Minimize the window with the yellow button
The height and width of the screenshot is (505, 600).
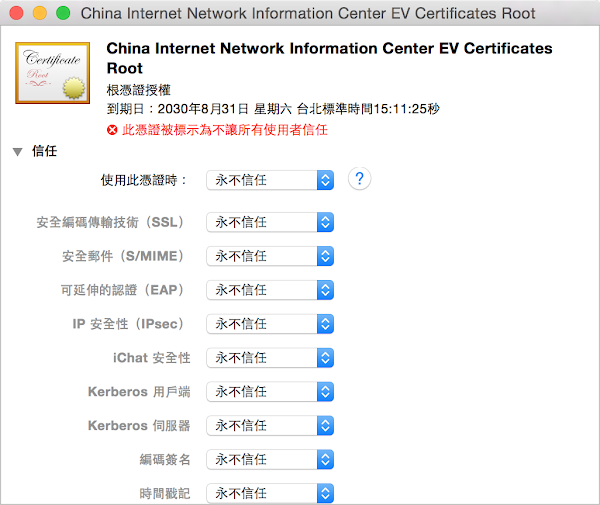pos(40,13)
